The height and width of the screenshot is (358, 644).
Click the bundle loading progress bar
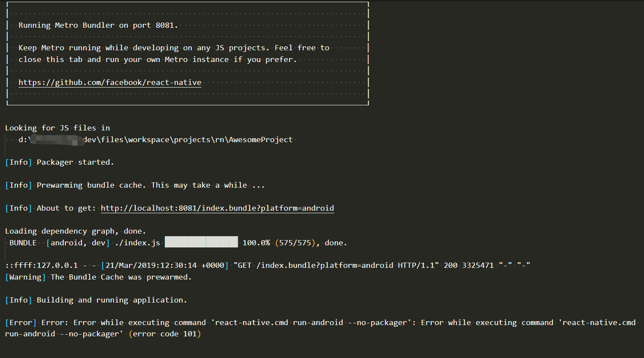point(201,242)
